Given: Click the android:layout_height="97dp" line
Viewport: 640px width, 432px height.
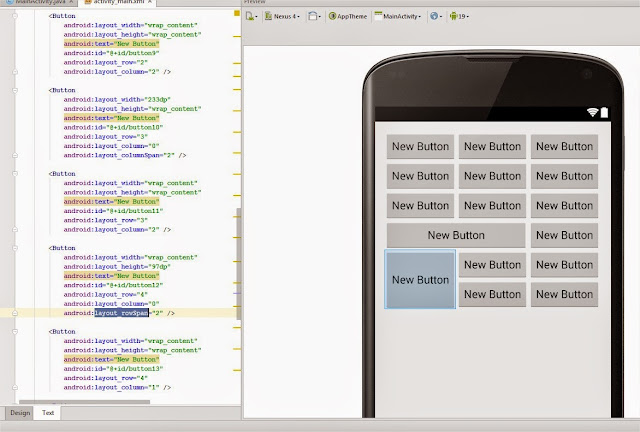Looking at the screenshot, I should [x=117, y=267].
